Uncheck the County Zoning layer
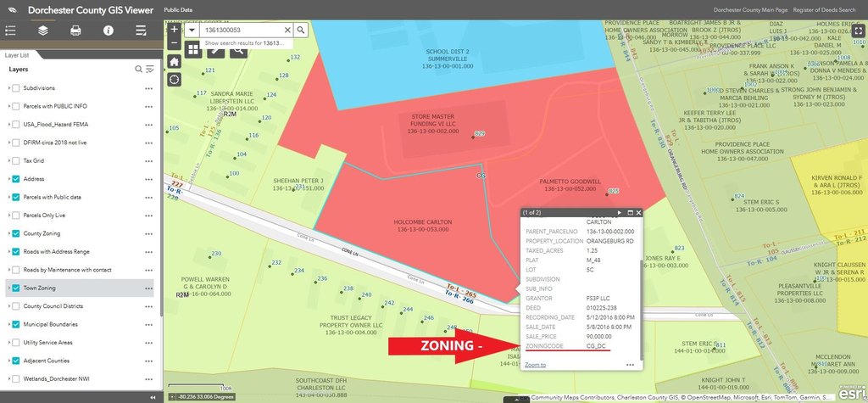 pyautogui.click(x=16, y=233)
